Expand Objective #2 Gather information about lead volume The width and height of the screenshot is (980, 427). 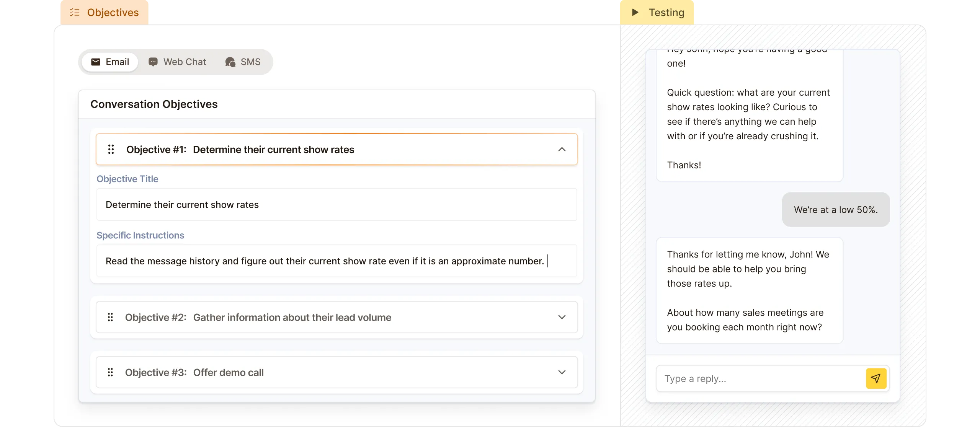pyautogui.click(x=562, y=317)
